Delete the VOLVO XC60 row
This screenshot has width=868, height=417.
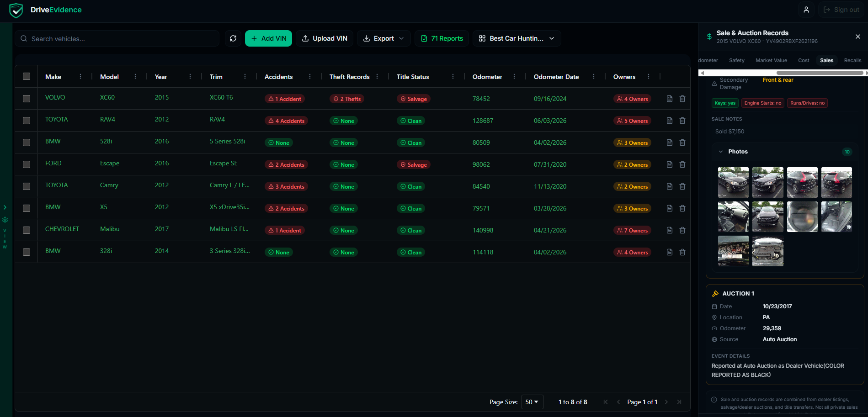click(x=682, y=99)
